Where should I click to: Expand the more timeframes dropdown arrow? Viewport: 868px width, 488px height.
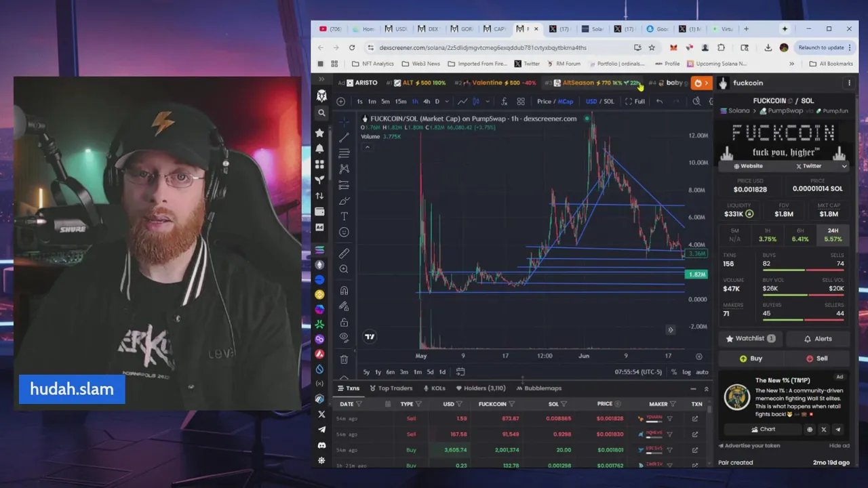click(446, 102)
